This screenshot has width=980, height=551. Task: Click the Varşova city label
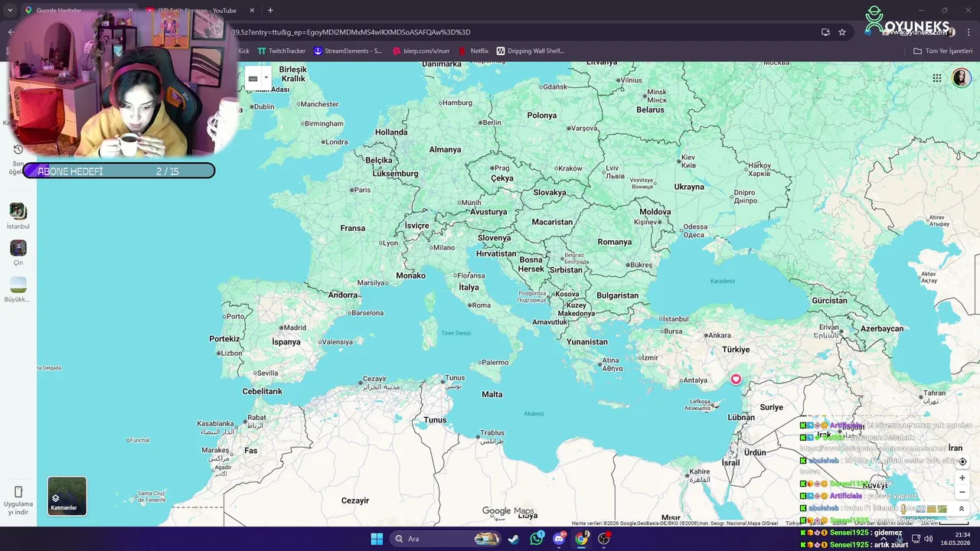pyautogui.click(x=583, y=128)
